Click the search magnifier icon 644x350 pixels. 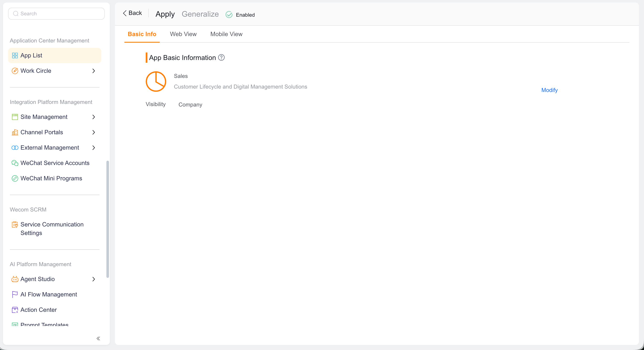(x=16, y=13)
